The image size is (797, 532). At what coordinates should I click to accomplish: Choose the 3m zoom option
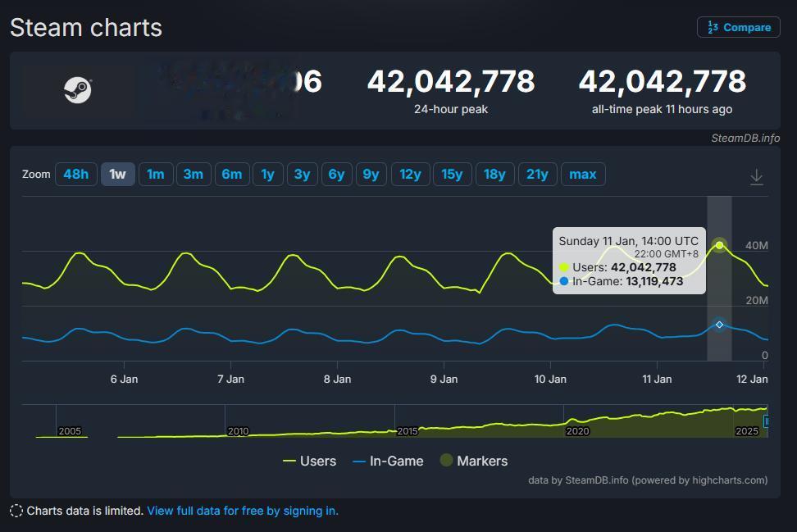(194, 175)
